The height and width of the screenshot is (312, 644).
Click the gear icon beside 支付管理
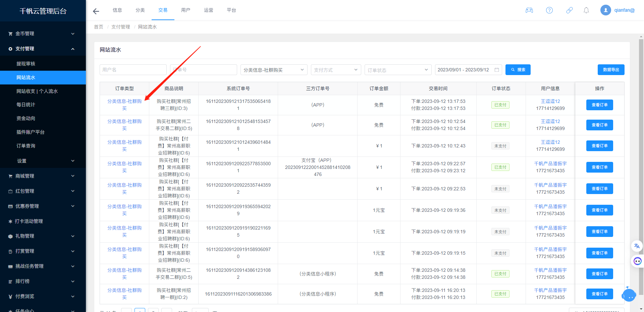click(x=10, y=49)
